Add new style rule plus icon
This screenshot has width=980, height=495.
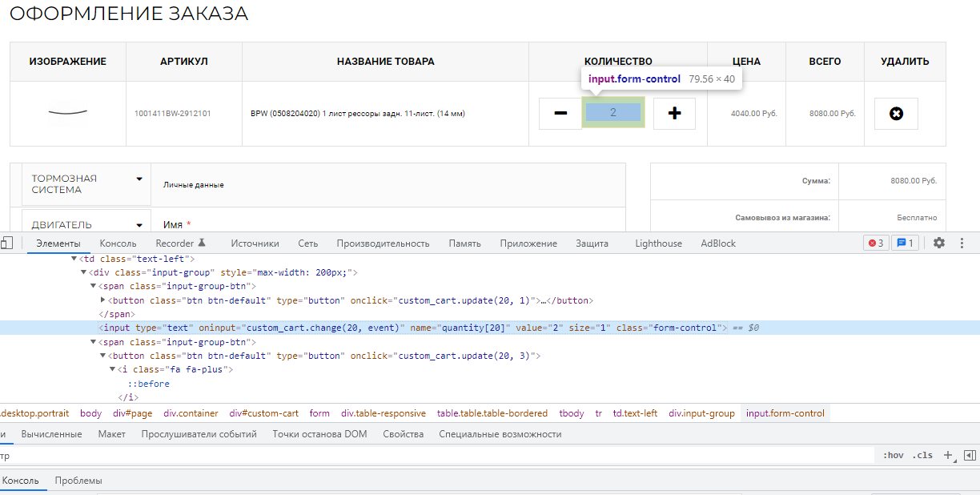[948, 455]
